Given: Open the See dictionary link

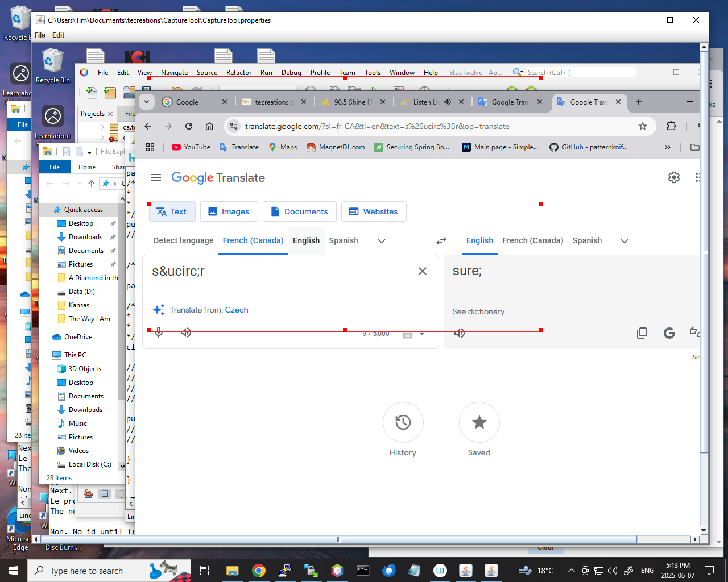Looking at the screenshot, I should pyautogui.click(x=478, y=311).
